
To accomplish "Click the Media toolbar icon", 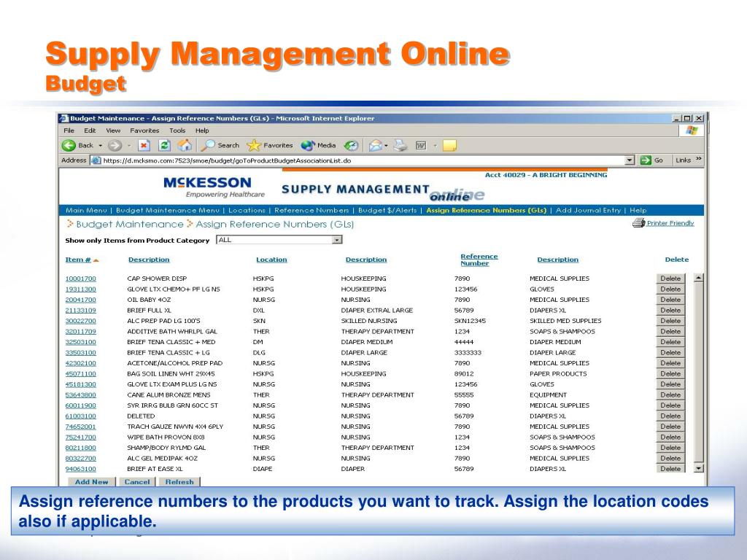I will [308, 145].
